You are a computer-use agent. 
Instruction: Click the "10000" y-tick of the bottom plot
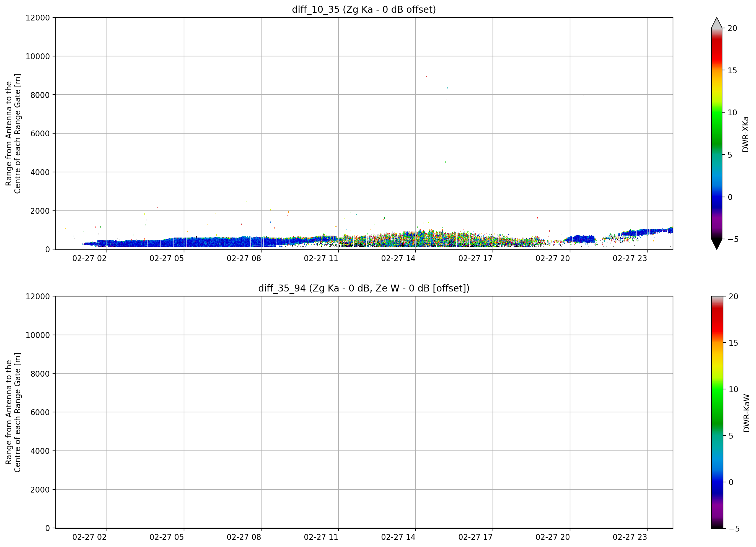[38, 335]
